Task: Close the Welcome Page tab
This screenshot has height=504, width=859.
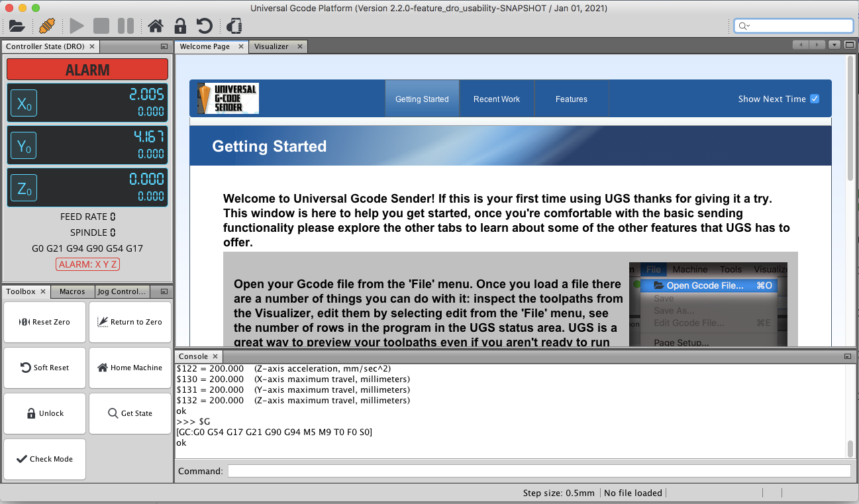Action: point(242,46)
